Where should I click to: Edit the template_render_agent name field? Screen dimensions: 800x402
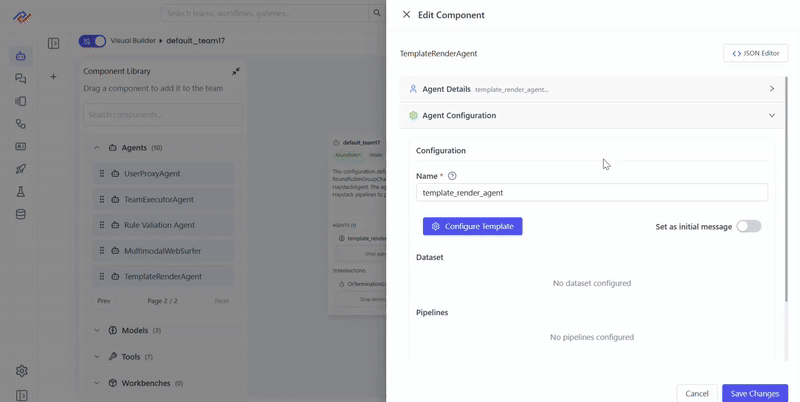(x=591, y=193)
